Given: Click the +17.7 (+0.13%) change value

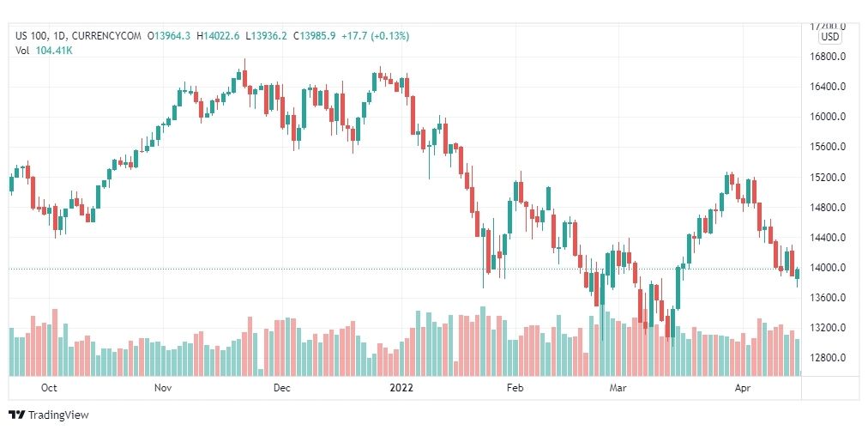Looking at the screenshot, I should (x=376, y=36).
